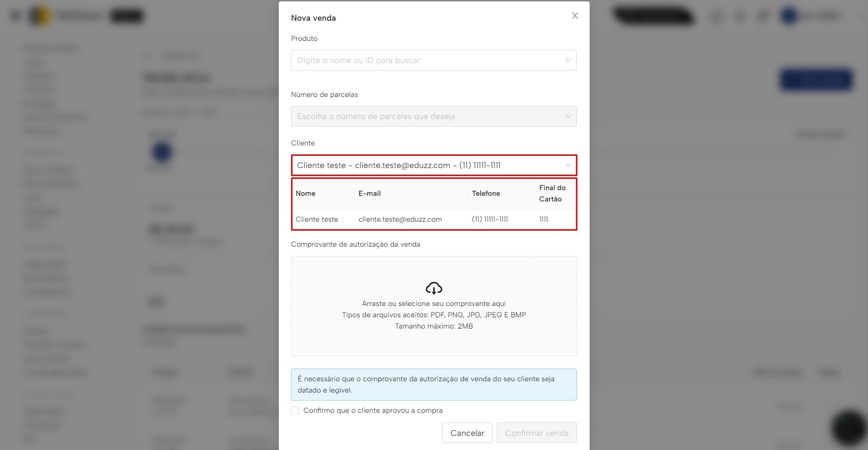This screenshot has height=450, width=868.
Task: Click the Final do Cartão column header
Action: pos(552,193)
